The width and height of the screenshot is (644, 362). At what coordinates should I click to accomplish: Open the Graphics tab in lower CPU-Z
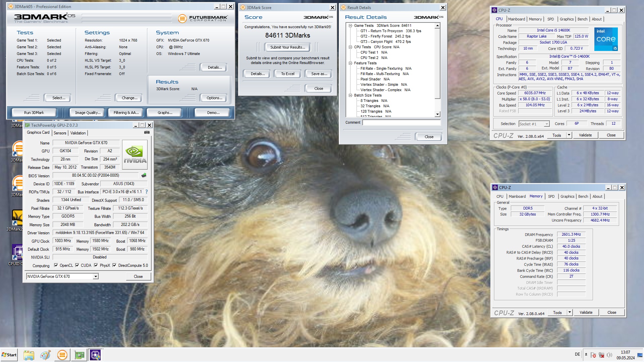pyautogui.click(x=567, y=196)
